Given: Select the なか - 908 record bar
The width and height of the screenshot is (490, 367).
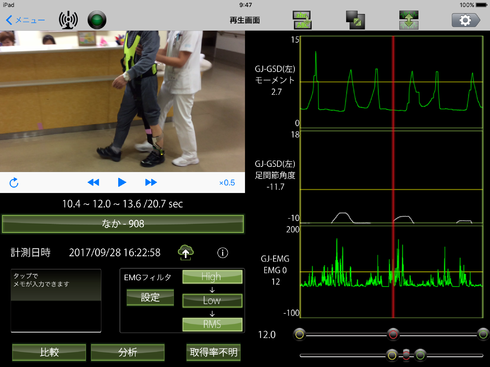Looking at the screenshot, I should point(123,224).
